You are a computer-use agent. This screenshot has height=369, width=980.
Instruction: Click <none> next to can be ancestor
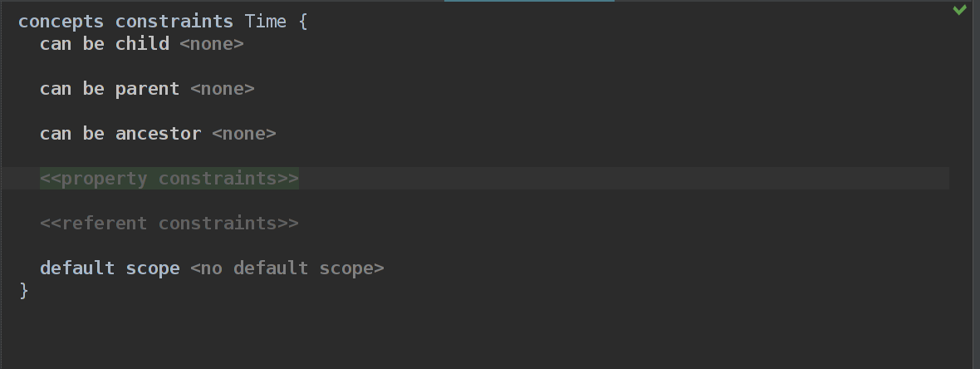click(244, 134)
